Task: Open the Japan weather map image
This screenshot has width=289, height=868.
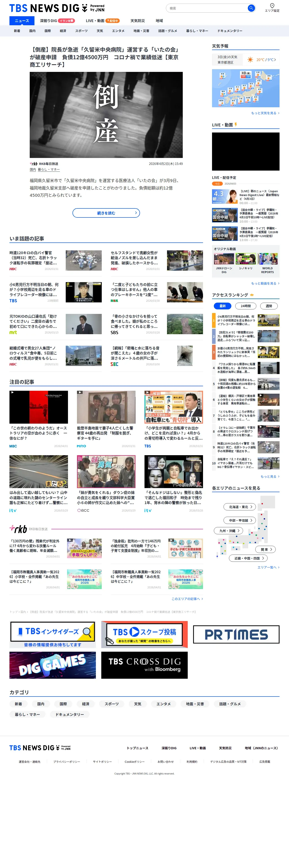Action: point(246,88)
